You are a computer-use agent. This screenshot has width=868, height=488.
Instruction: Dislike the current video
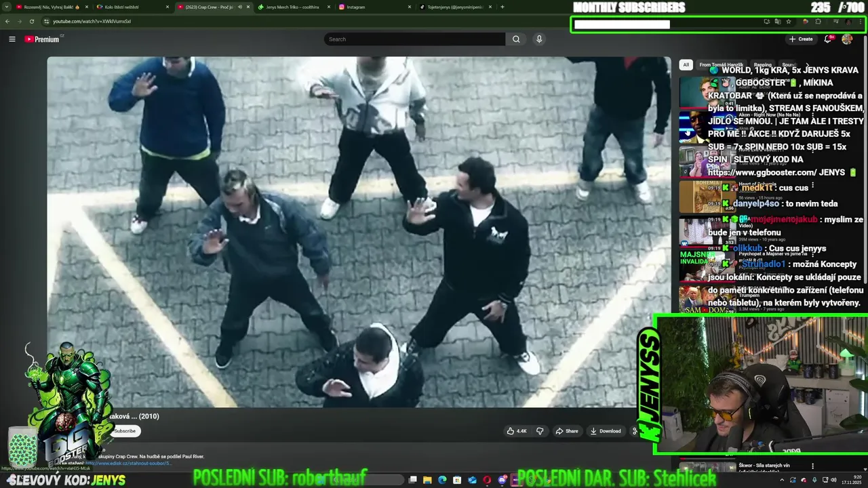point(540,431)
